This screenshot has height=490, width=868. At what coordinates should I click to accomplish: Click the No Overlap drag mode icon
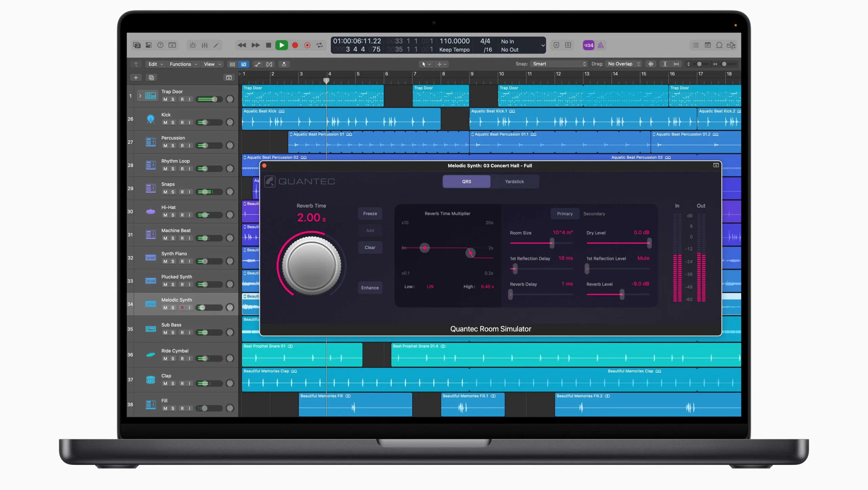point(623,64)
